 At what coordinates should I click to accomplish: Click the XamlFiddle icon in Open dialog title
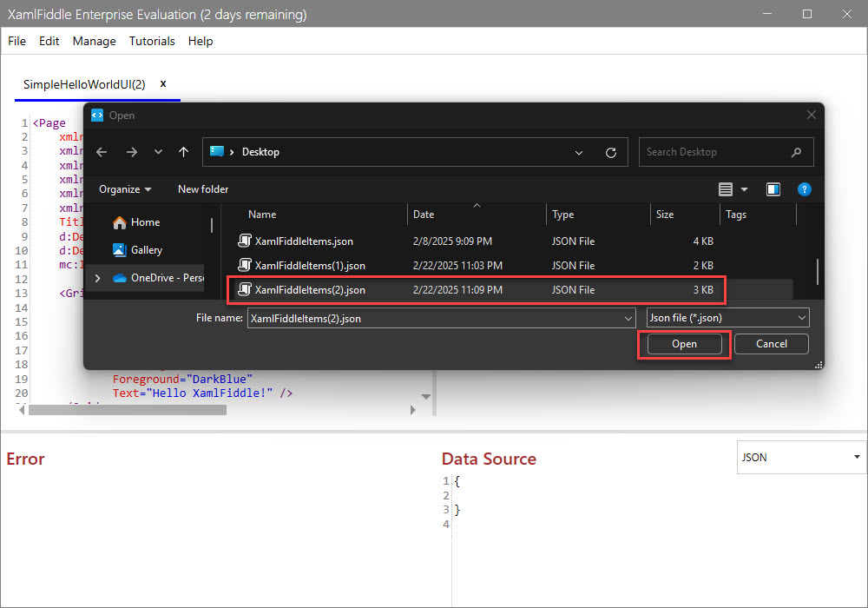(x=97, y=116)
